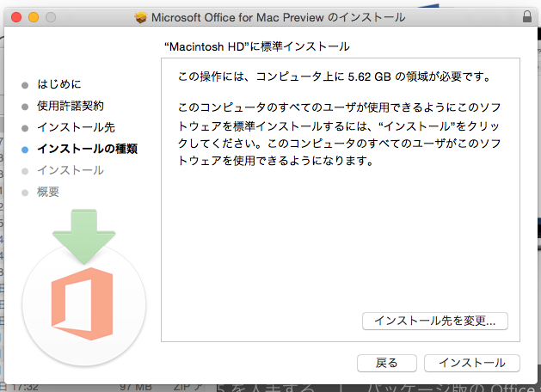
Task: Select the 使用許諾契約 step
Action: click(x=71, y=106)
